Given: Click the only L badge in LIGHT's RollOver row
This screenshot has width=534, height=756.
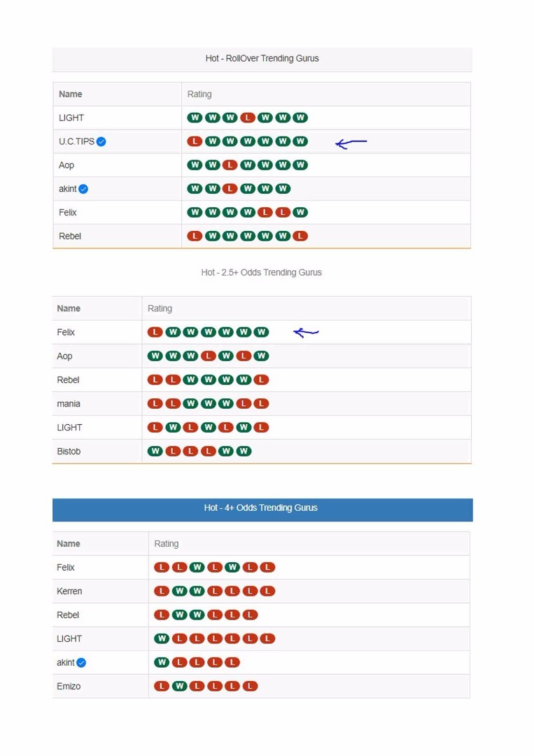Looking at the screenshot, I should pos(248,118).
